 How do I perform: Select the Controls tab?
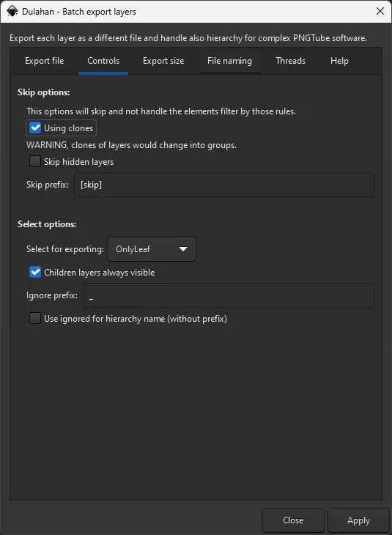(103, 61)
